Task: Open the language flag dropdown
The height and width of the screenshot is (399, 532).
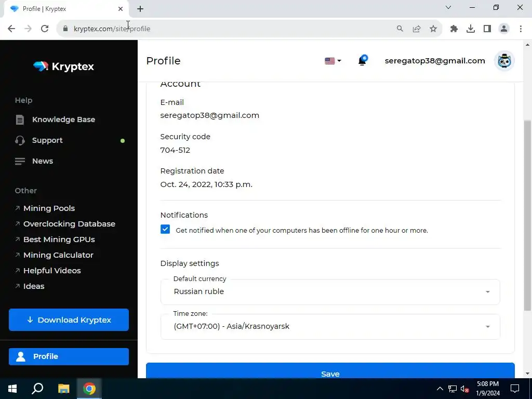Action: 333,61
